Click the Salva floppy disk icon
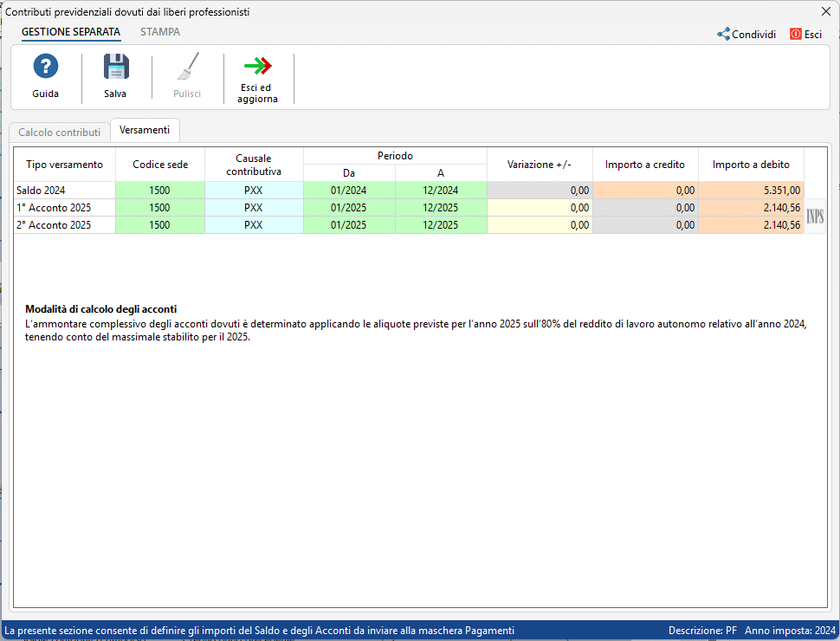Image resolution: width=840 pixels, height=641 pixels. pos(115,68)
